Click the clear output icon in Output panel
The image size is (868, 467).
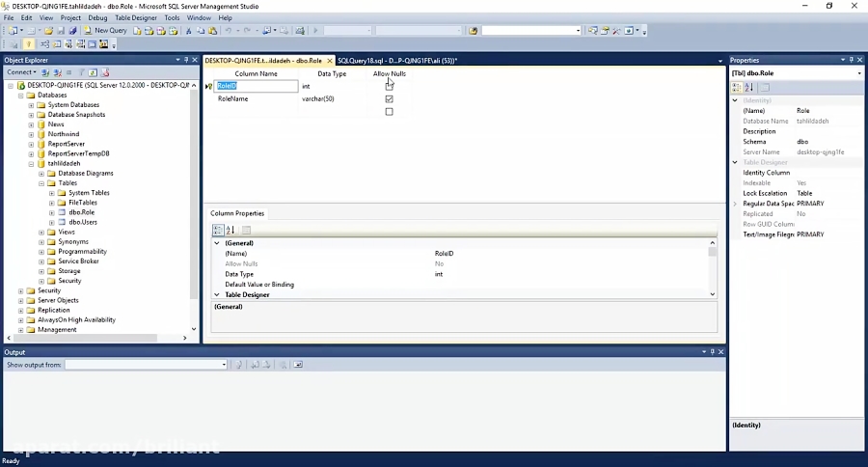coord(283,365)
